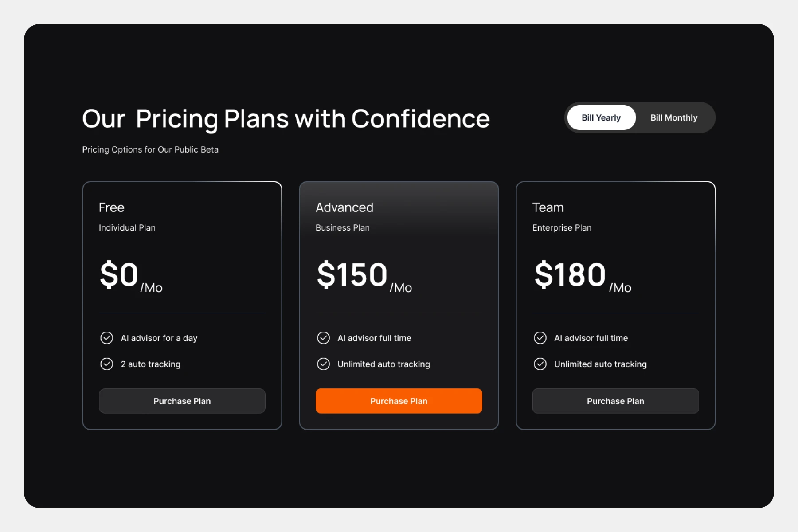798x532 pixels.
Task: Select the Advanced plan card title
Action: point(344,207)
